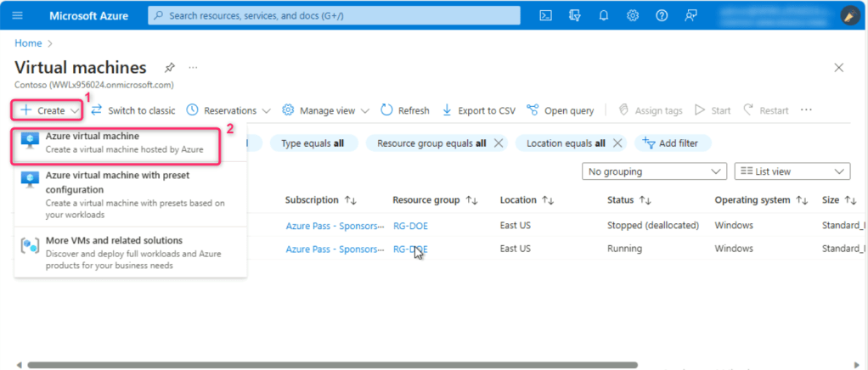Open the Home breadcrumb link
868x370 pixels.
point(28,42)
